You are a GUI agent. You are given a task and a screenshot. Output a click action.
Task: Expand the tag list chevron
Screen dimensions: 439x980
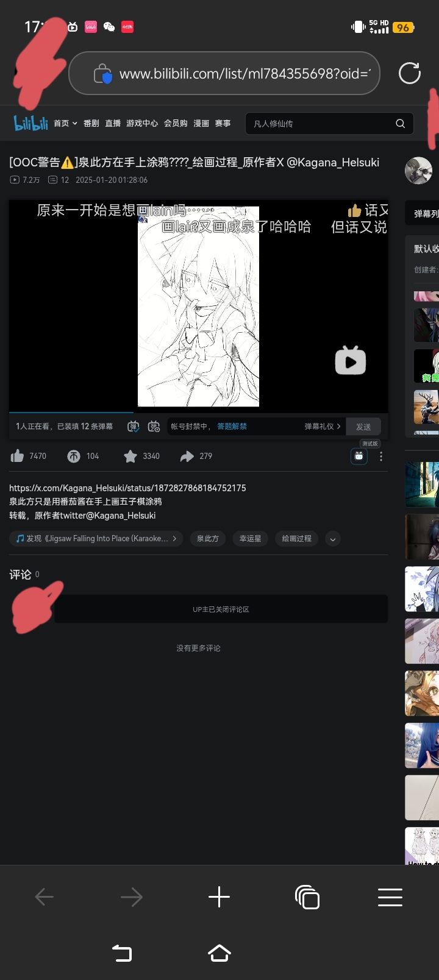332,539
